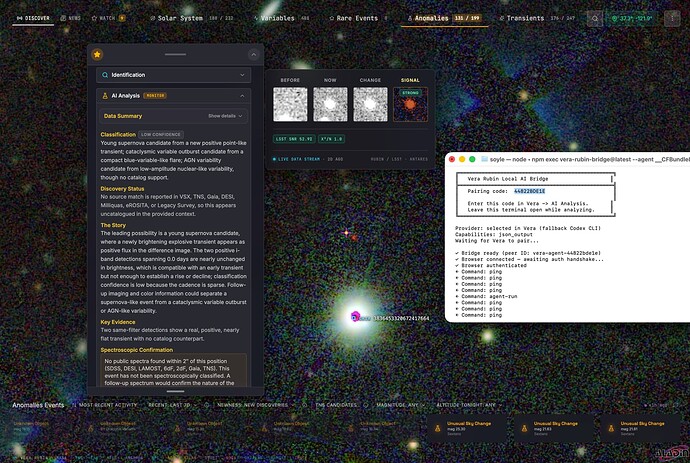Select the Unusual Sky Change mag 25.30 card
690x463 pixels.
[466, 428]
